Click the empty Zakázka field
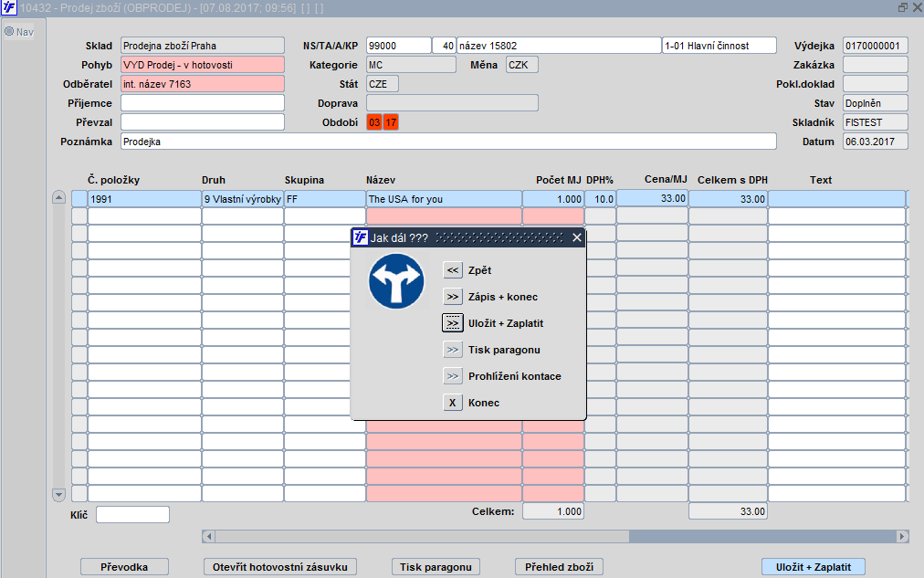The height and width of the screenshot is (578, 924). point(875,65)
